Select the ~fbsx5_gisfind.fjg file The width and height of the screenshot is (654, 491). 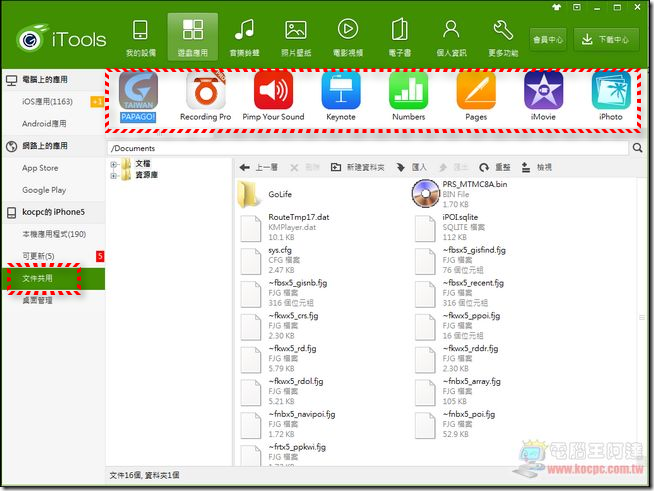click(x=460, y=260)
